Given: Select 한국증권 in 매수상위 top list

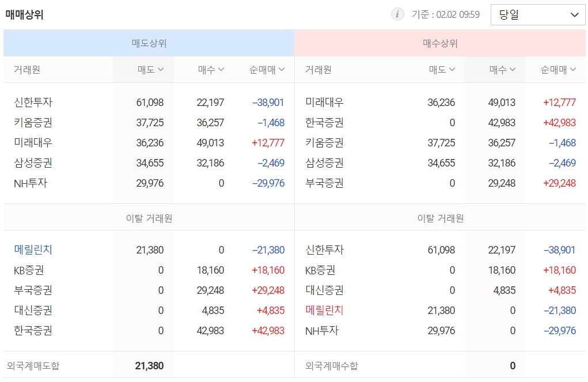Looking at the screenshot, I should click(324, 122).
